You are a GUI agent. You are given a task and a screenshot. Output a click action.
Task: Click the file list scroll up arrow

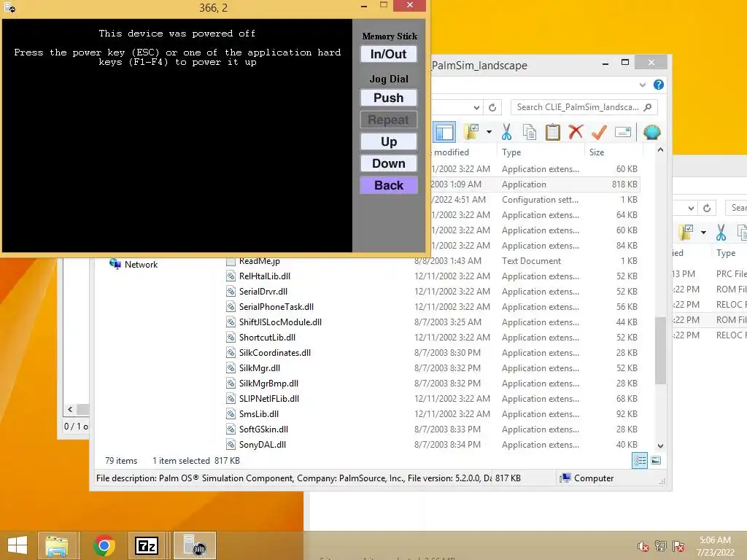[x=660, y=149]
